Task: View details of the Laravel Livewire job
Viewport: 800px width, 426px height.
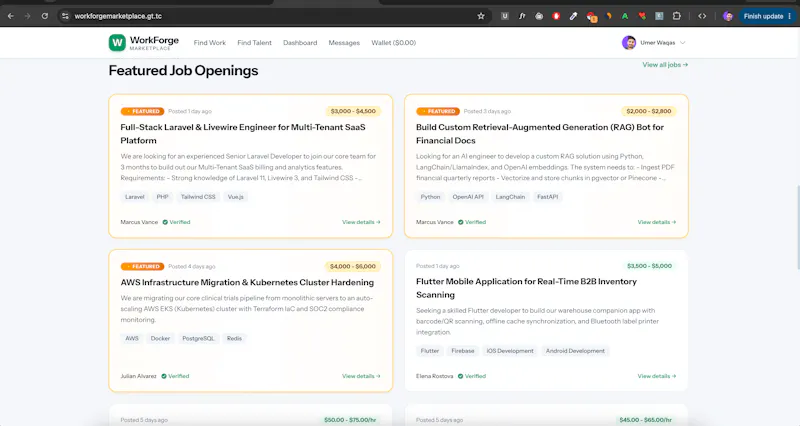Action: tap(361, 222)
